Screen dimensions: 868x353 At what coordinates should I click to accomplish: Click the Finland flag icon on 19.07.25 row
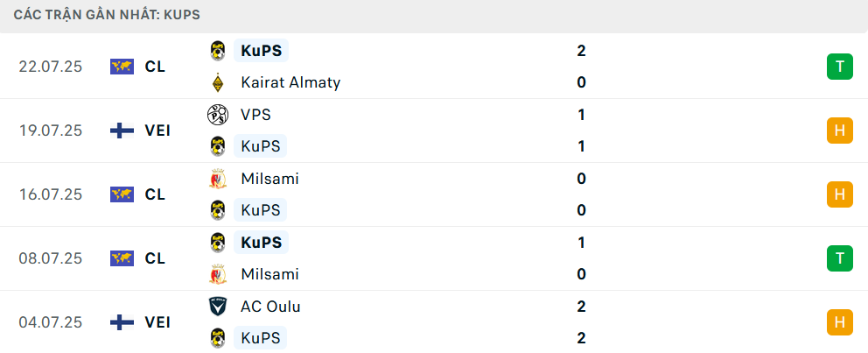[122, 131]
